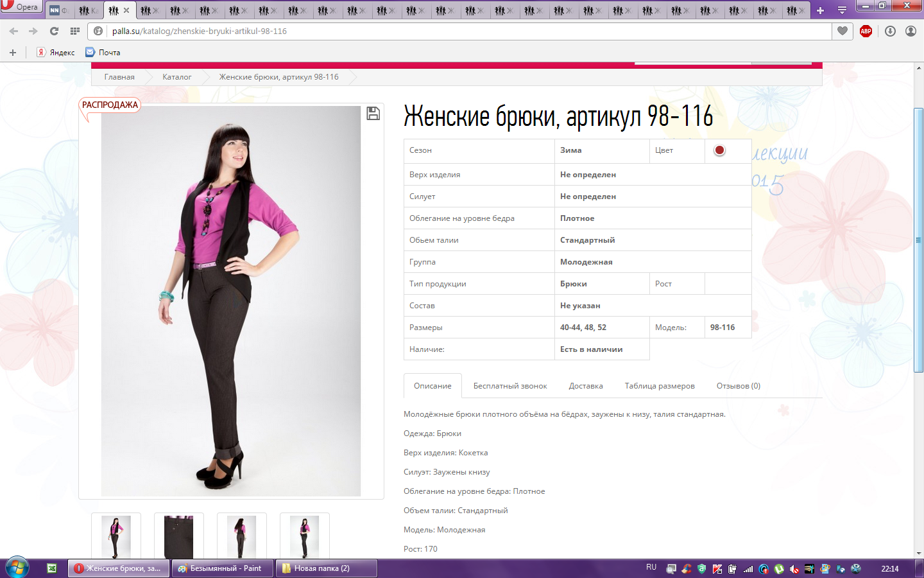Open the Отзывов (0) tab
The image size is (924, 578).
point(738,386)
